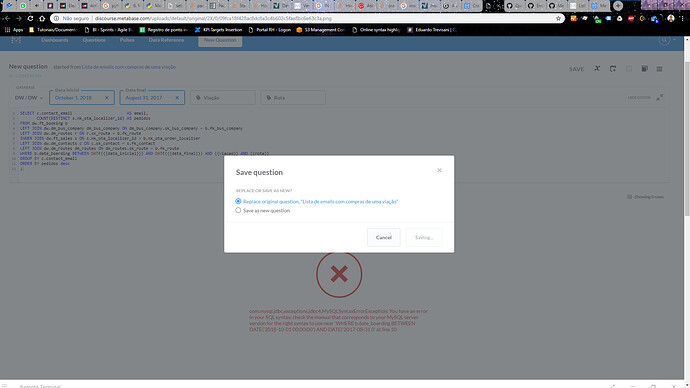Viewport: 690px width, 388px height.
Task: Open the Eduardo Trevisani bookmark
Action: point(432,30)
